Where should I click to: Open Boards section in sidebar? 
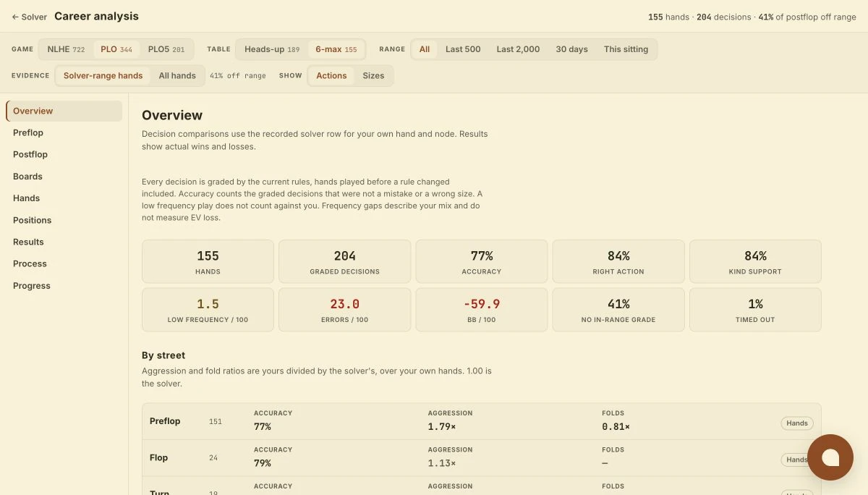[64, 177]
